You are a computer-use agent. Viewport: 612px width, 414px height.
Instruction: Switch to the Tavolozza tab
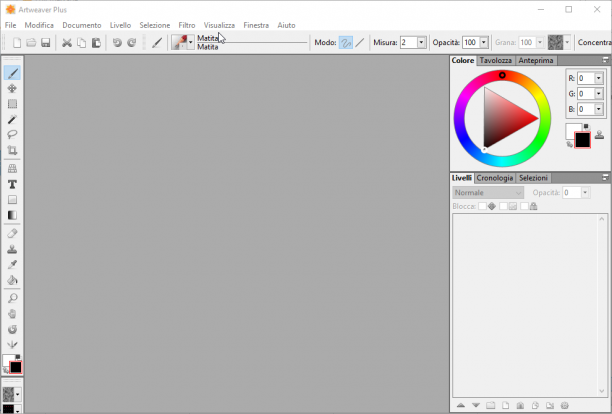(496, 60)
